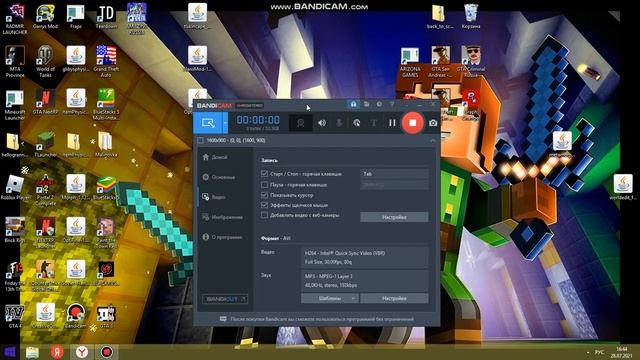The height and width of the screenshot is (360, 640).
Task: Select the TLauncher desktop icon
Action: coord(45,145)
